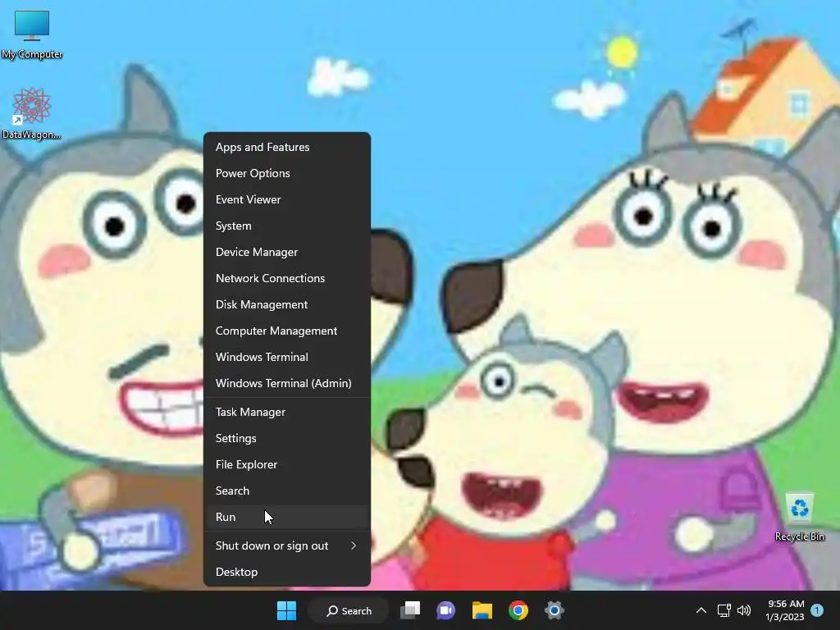This screenshot has height=630, width=840.
Task: Open Device Manager
Action: (287, 252)
